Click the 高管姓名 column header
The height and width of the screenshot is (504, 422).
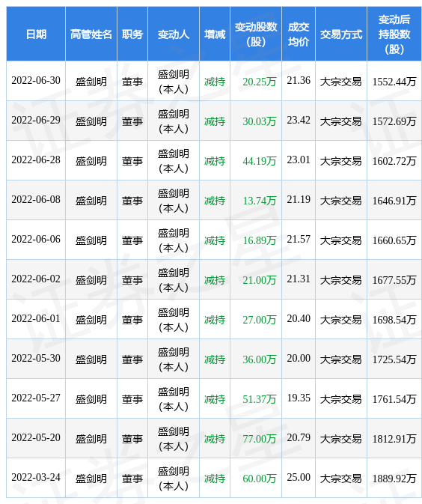click(91, 34)
